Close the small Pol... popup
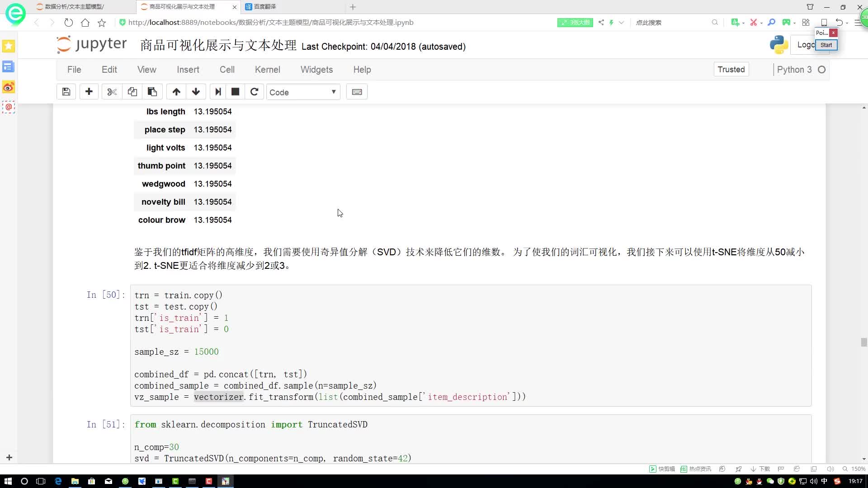The width and height of the screenshot is (868, 488). (x=833, y=33)
